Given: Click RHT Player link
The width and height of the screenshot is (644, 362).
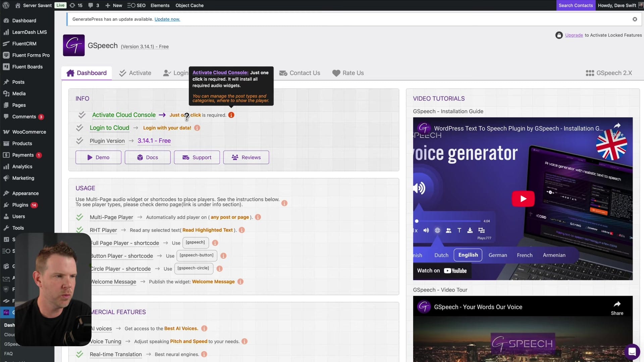Looking at the screenshot, I should coord(103,230).
